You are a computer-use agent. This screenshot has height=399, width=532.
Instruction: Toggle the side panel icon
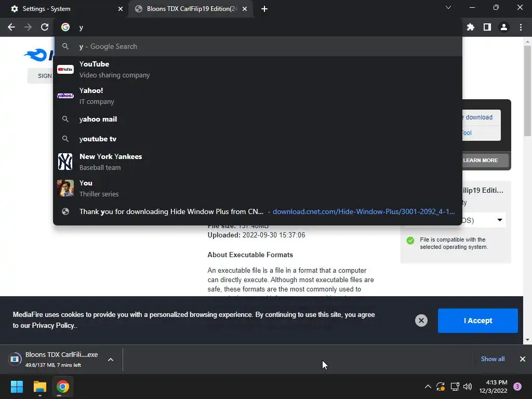coord(487,27)
